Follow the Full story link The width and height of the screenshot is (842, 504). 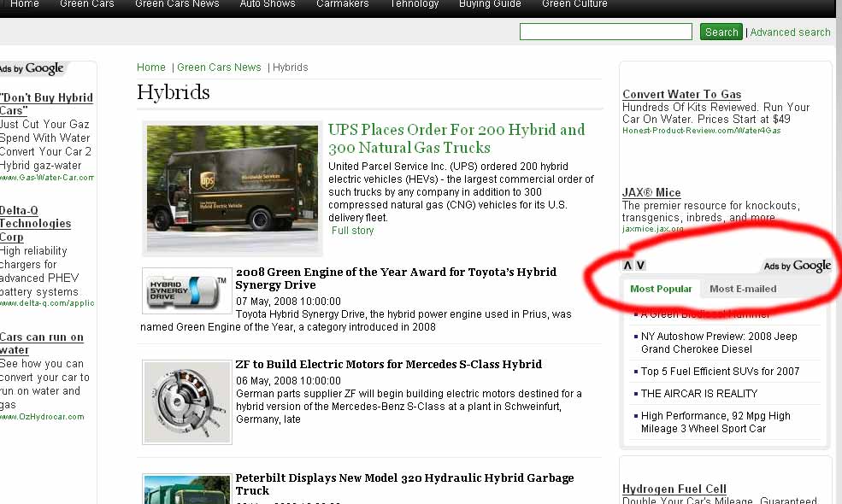pyautogui.click(x=352, y=231)
